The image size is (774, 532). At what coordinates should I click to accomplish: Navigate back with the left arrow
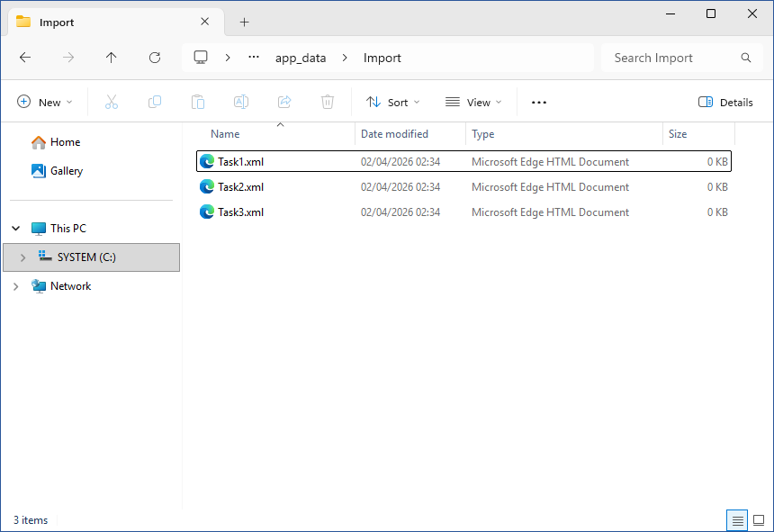[x=25, y=58]
